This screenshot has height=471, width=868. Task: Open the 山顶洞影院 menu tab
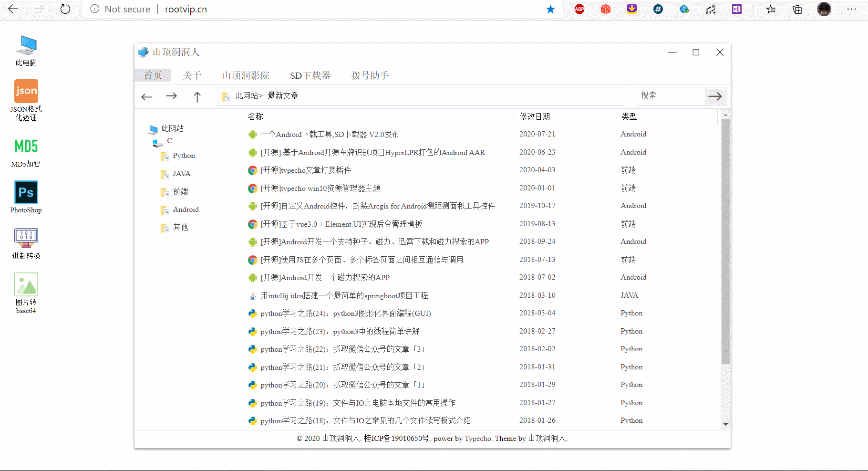(x=246, y=75)
